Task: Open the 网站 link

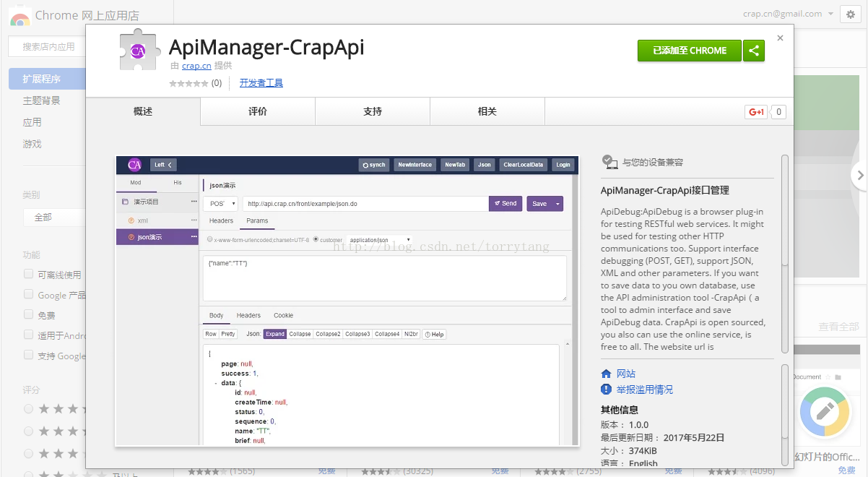Action: pyautogui.click(x=626, y=374)
